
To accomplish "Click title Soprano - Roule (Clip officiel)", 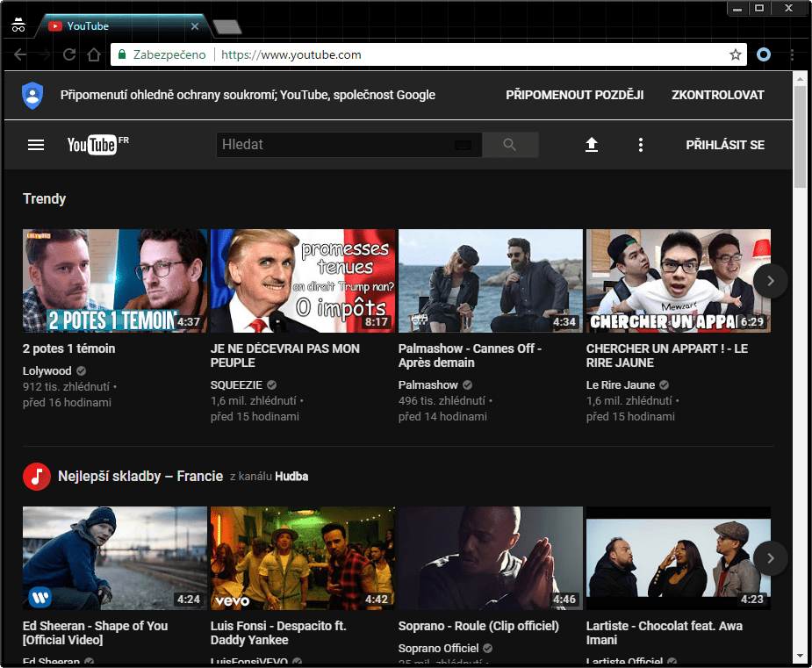I will (x=478, y=626).
